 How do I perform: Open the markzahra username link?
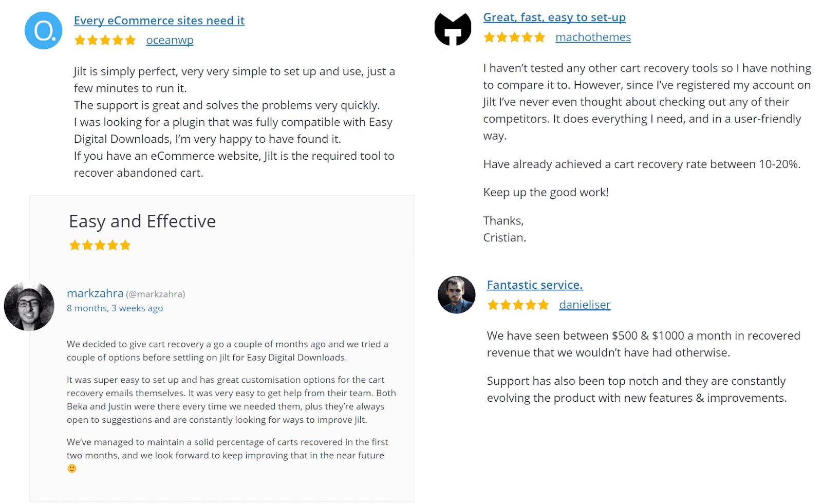(x=95, y=293)
